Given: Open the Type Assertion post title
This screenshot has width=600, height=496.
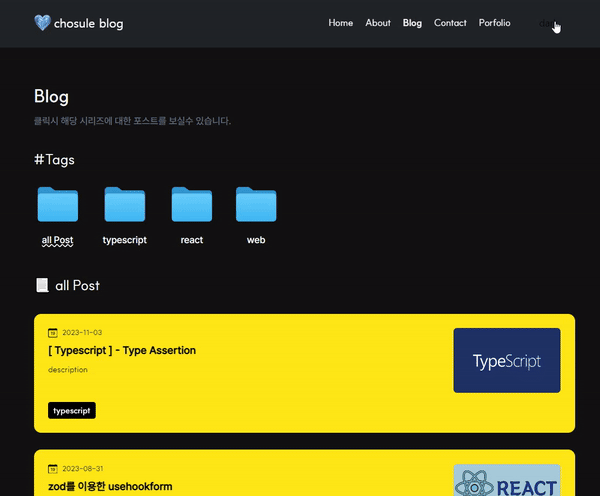Looking at the screenshot, I should [x=122, y=351].
